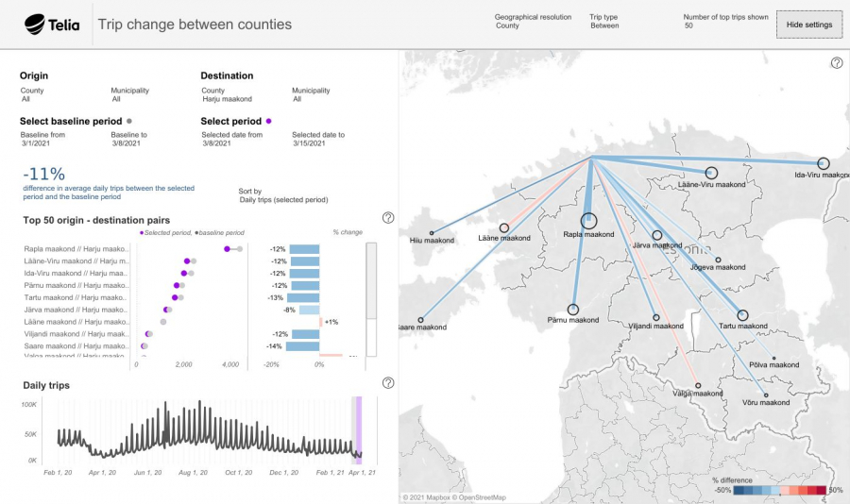Select Rapla maakond // Harju row label
Viewport: 850px width, 504px height.
[76, 249]
